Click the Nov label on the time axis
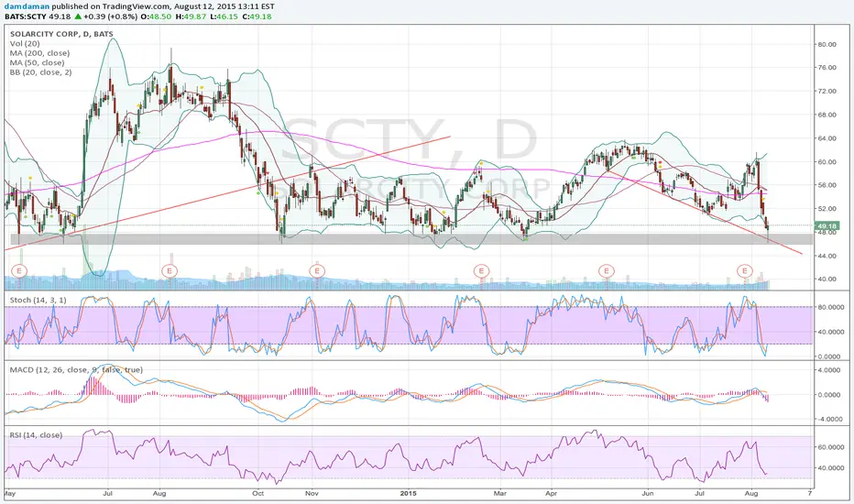 click(312, 494)
